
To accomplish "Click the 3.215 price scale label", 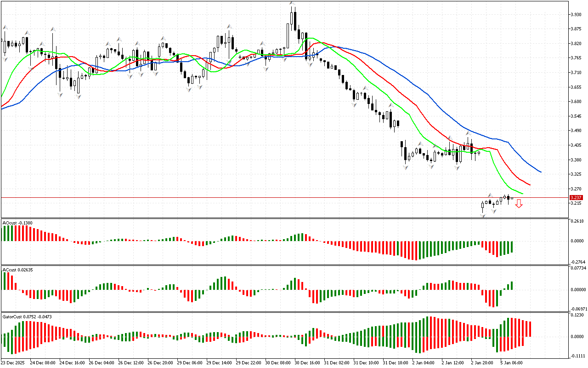I will click(x=575, y=203).
